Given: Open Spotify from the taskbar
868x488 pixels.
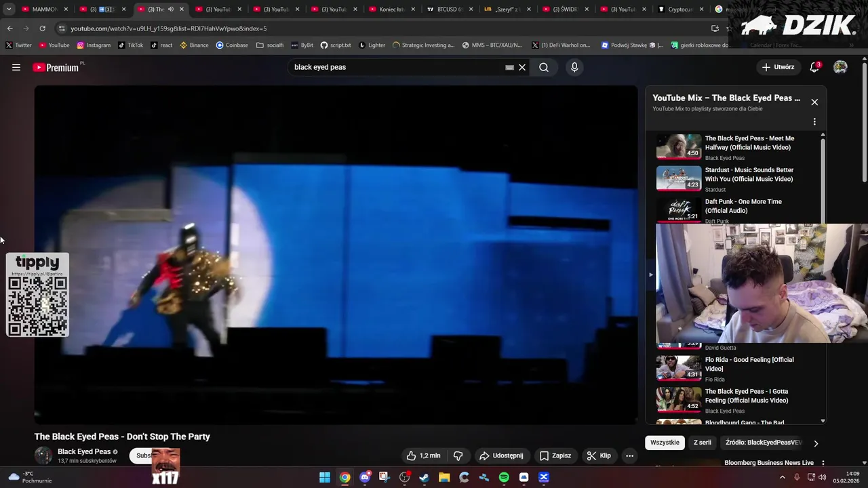Looking at the screenshot, I should (x=504, y=477).
